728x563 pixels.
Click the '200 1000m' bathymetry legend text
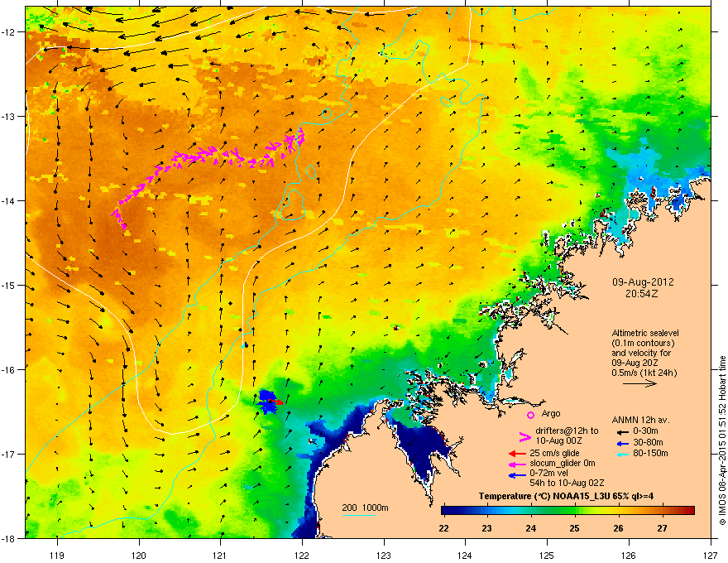tap(365, 508)
